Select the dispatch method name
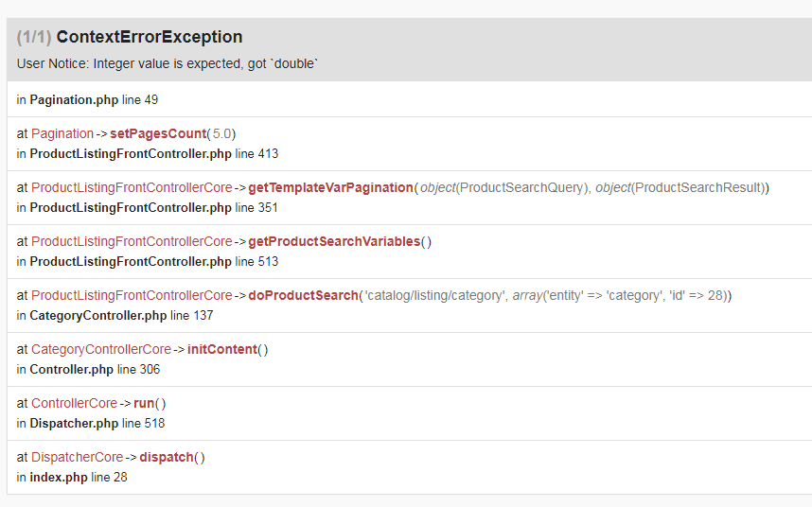The height and width of the screenshot is (507, 812). (x=166, y=457)
